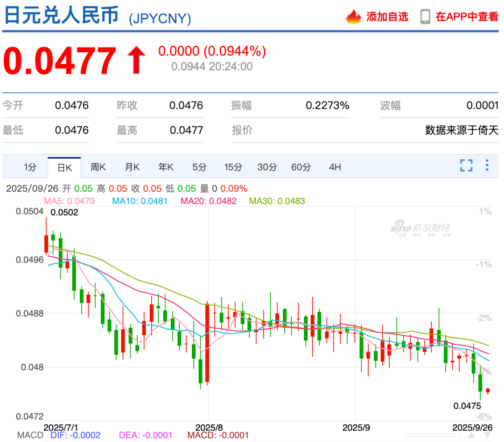Screen dimensions: 504x442
Task: Add JPYCNY to watchlist via 添加自选
Action: click(387, 17)
